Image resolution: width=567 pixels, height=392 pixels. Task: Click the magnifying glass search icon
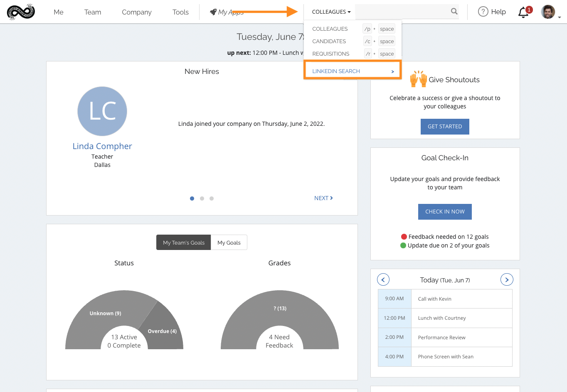point(454,12)
